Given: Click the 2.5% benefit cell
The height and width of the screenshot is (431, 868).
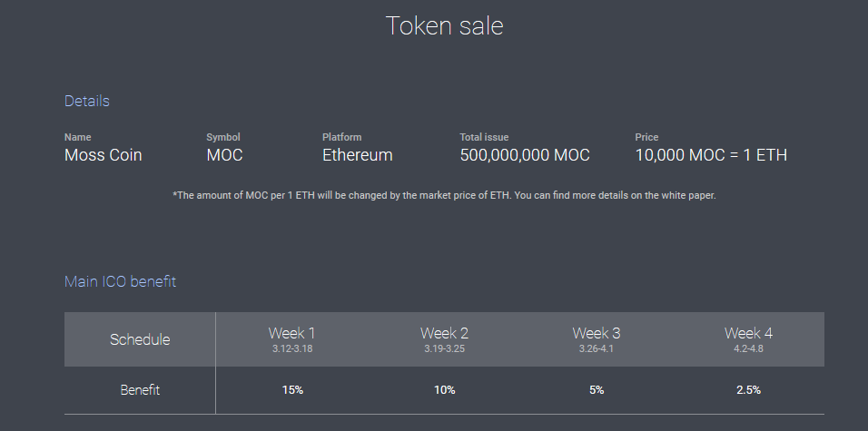Looking at the screenshot, I should pyautogui.click(x=748, y=390).
